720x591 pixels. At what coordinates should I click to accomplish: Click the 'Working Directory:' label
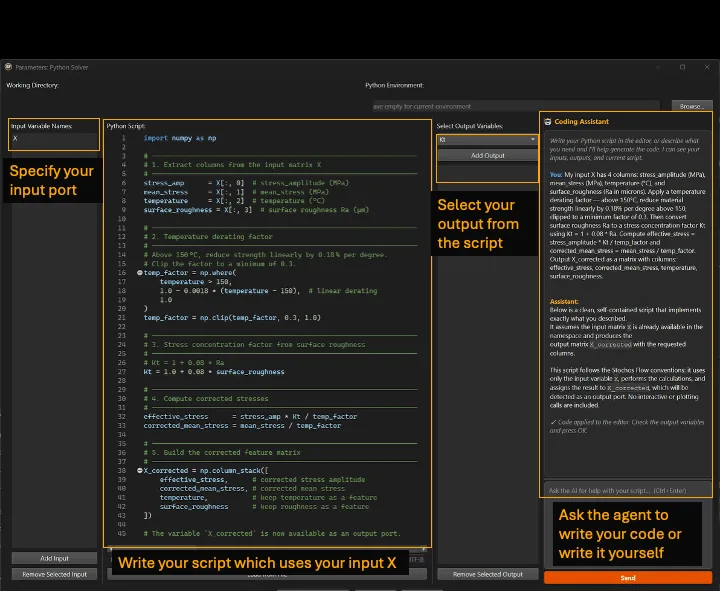[32, 85]
